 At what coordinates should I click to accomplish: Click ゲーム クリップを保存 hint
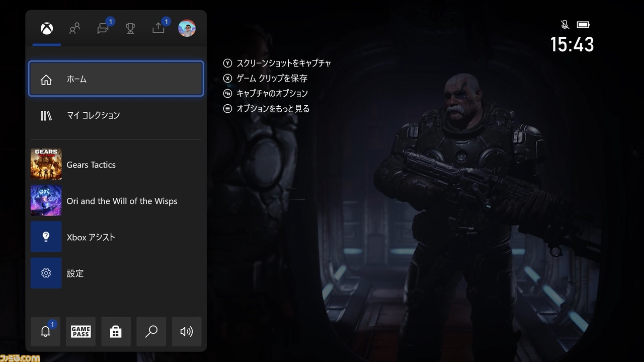(272, 79)
